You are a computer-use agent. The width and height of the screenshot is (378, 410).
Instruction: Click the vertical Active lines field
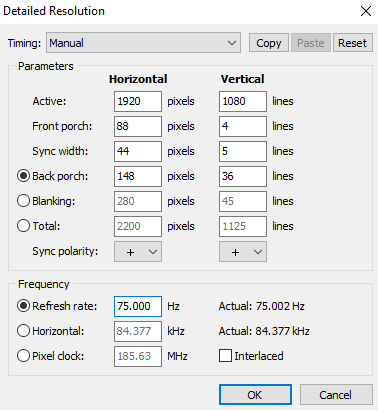click(x=243, y=101)
